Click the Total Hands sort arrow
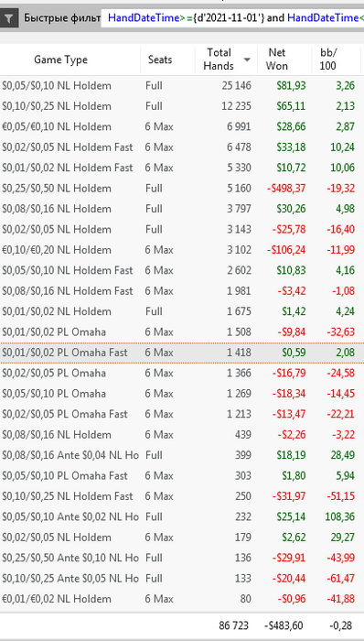364x641 pixels. 247,60
